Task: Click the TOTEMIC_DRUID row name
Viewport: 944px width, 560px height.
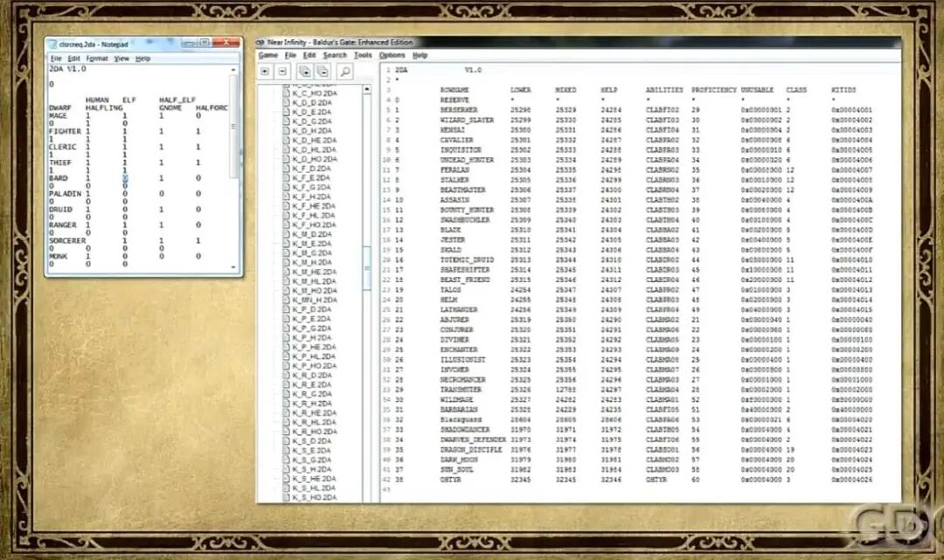Action: click(467, 259)
